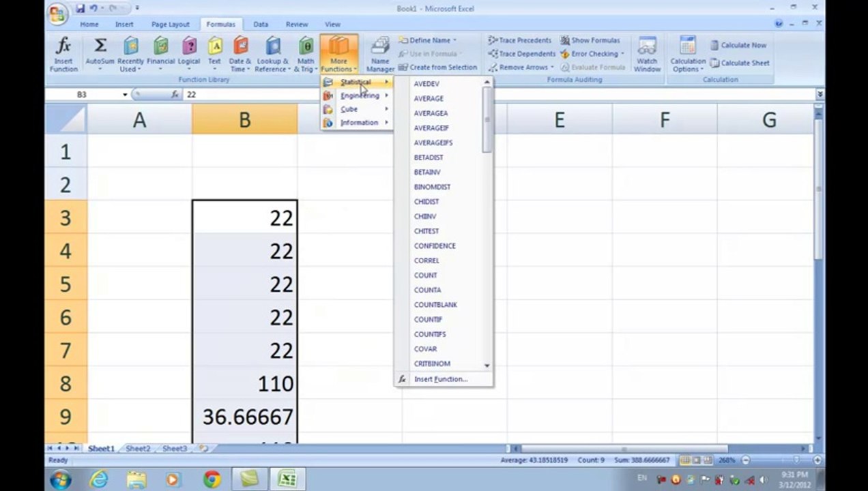868x491 pixels.
Task: Click the Undo icon in quick access toolbar
Action: click(93, 8)
